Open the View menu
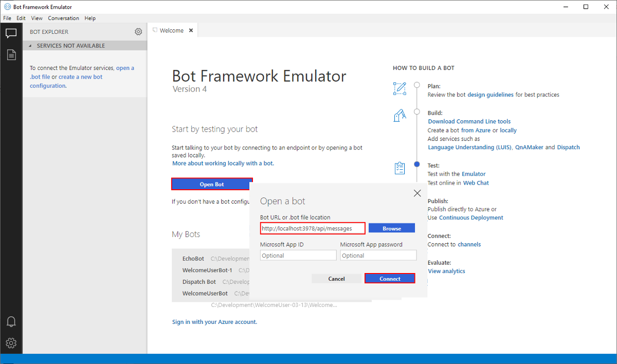 pyautogui.click(x=37, y=18)
